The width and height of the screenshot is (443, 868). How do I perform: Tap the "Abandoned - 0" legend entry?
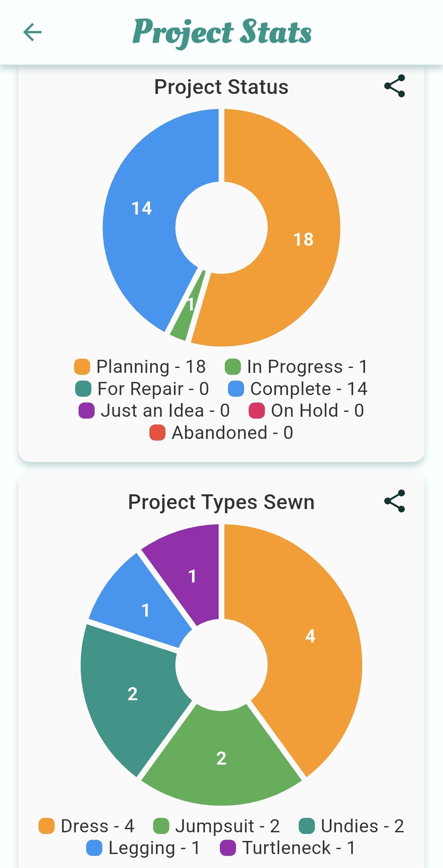tap(221, 433)
